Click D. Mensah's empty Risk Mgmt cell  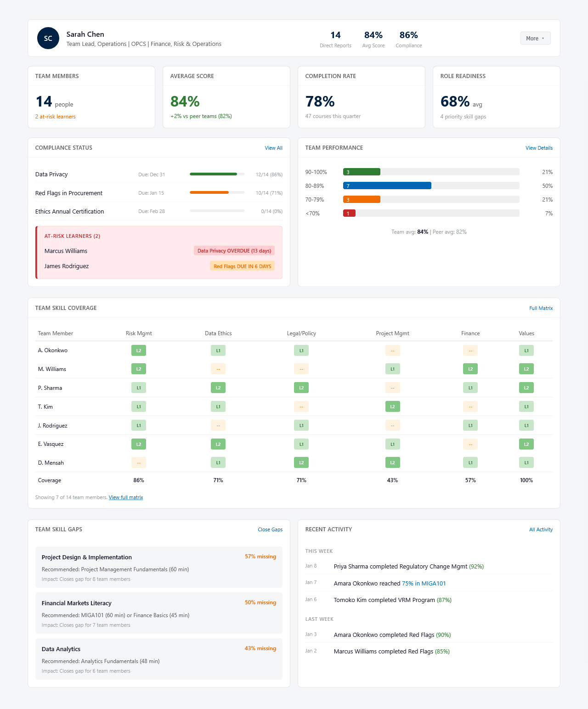point(139,463)
